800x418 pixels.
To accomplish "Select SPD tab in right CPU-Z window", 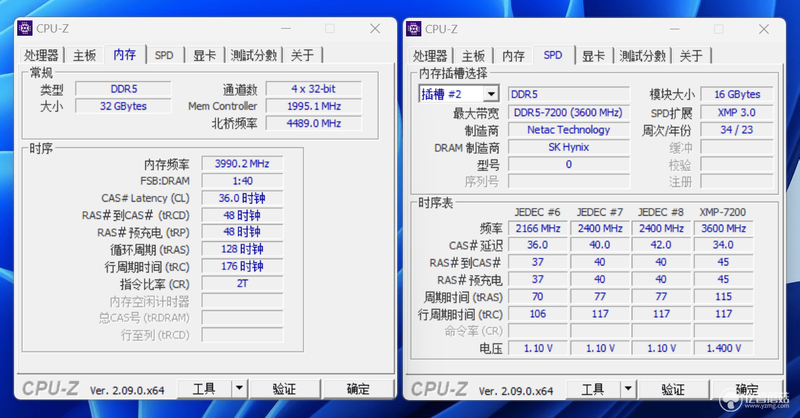I will 553,55.
